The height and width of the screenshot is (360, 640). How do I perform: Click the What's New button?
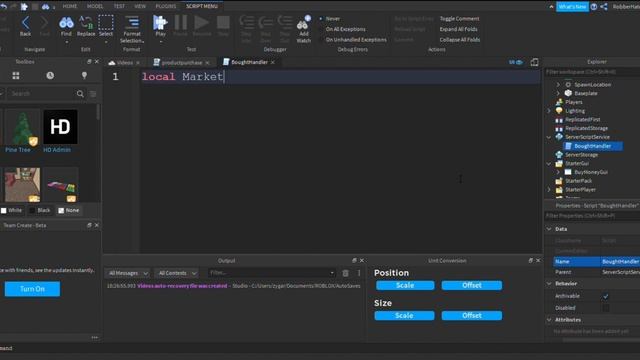572,7
